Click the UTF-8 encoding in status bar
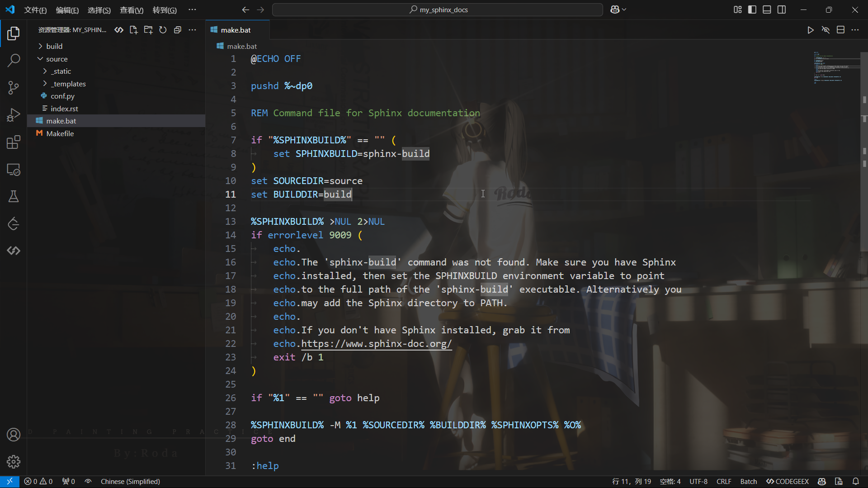This screenshot has height=488, width=868. (x=698, y=481)
